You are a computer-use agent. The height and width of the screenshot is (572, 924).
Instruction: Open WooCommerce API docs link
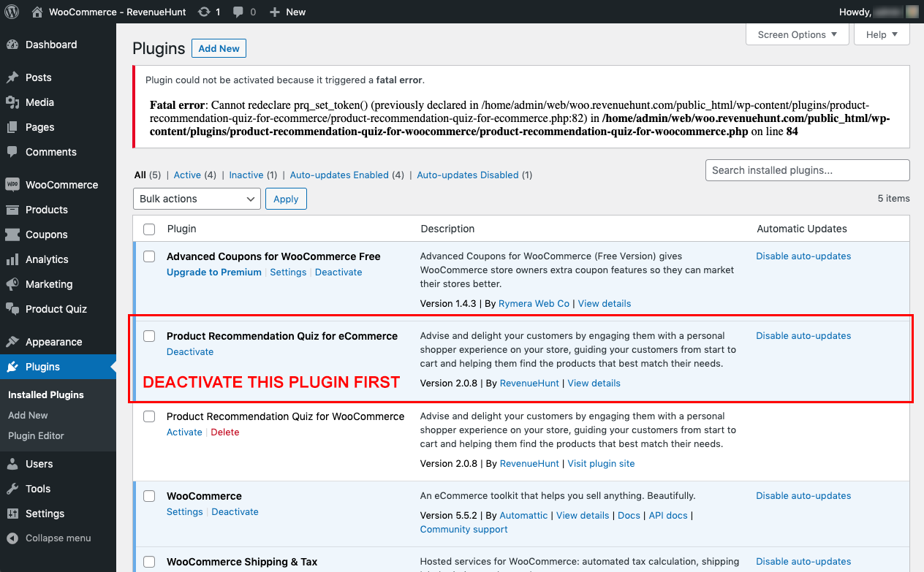pos(668,516)
